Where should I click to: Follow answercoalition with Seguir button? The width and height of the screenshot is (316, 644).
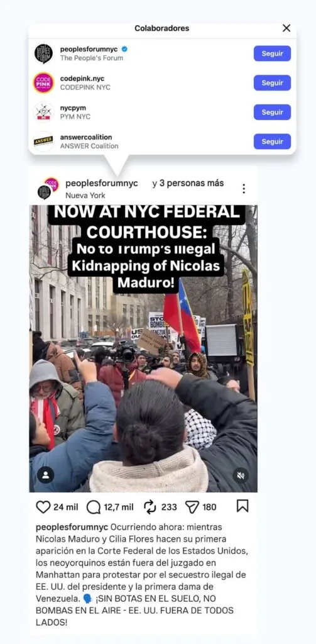point(272,142)
